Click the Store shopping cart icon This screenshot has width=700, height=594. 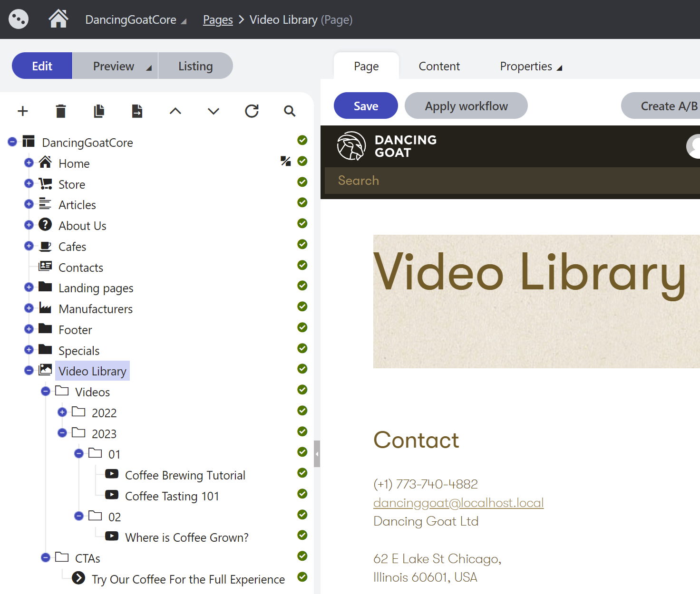(x=45, y=184)
